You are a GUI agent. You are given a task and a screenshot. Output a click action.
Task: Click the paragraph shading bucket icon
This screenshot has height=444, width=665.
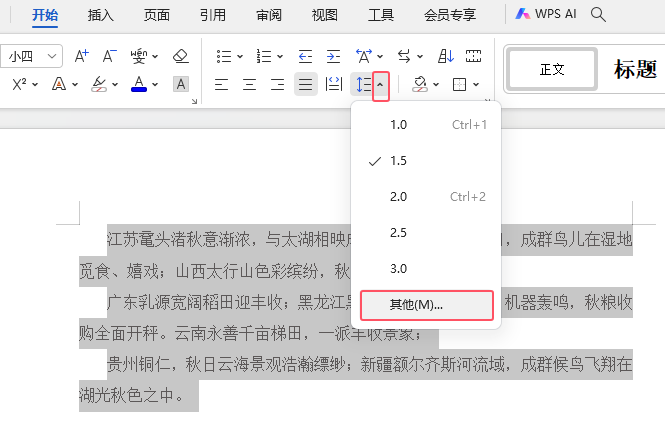pyautogui.click(x=420, y=84)
